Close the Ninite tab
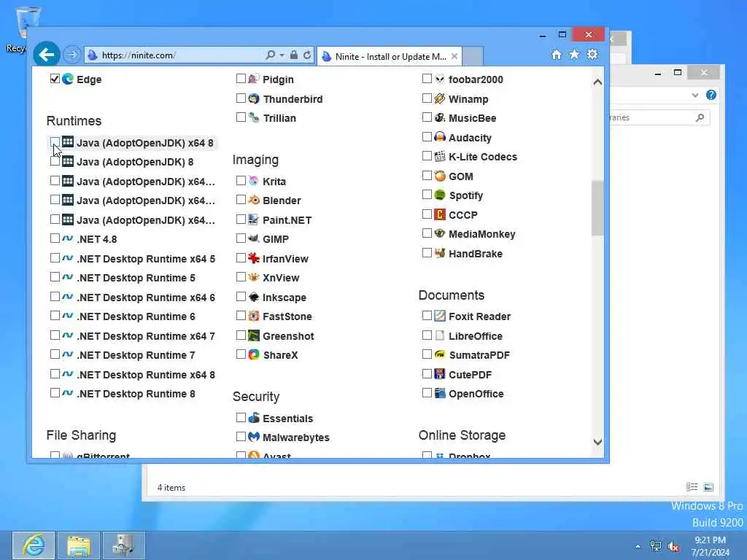This screenshot has height=560, width=747. (x=454, y=56)
